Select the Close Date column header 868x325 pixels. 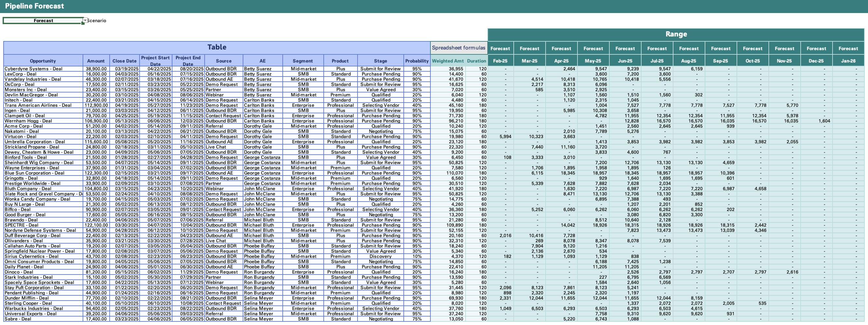124,61
